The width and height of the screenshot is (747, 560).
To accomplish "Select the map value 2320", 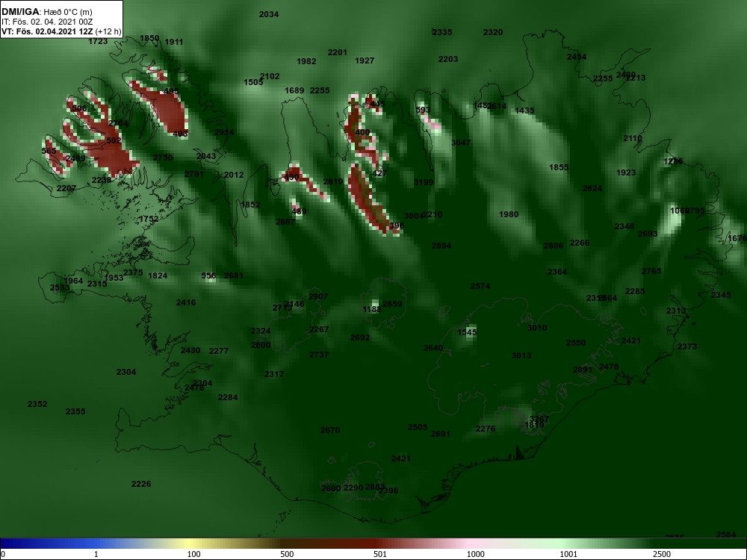I will pyautogui.click(x=493, y=32).
